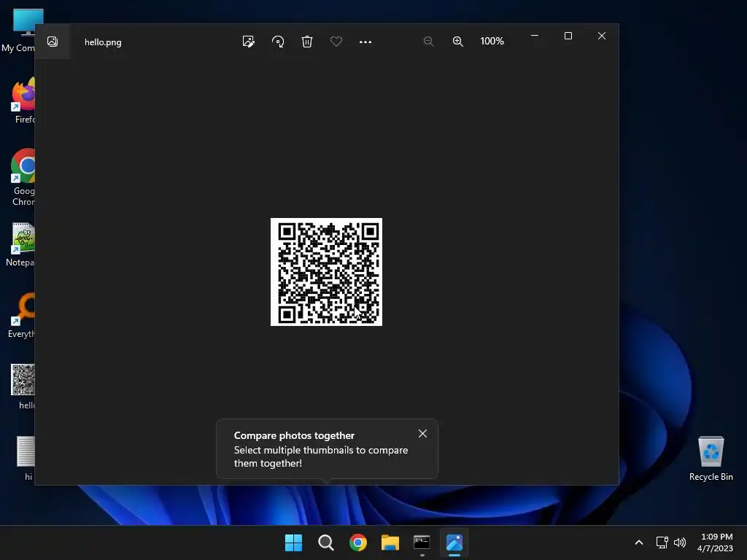Screen dimensions: 747x560
Task: Switch to the terminal window in taskbar
Action: tap(422, 542)
